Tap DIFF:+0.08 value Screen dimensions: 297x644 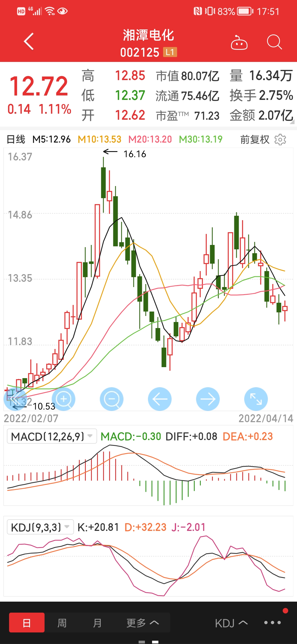point(191,436)
